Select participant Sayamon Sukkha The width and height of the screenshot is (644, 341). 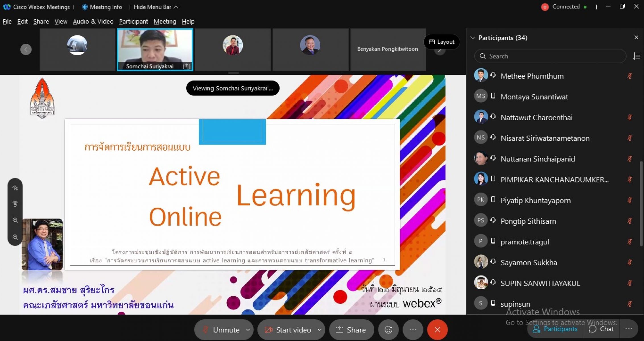coord(553,262)
